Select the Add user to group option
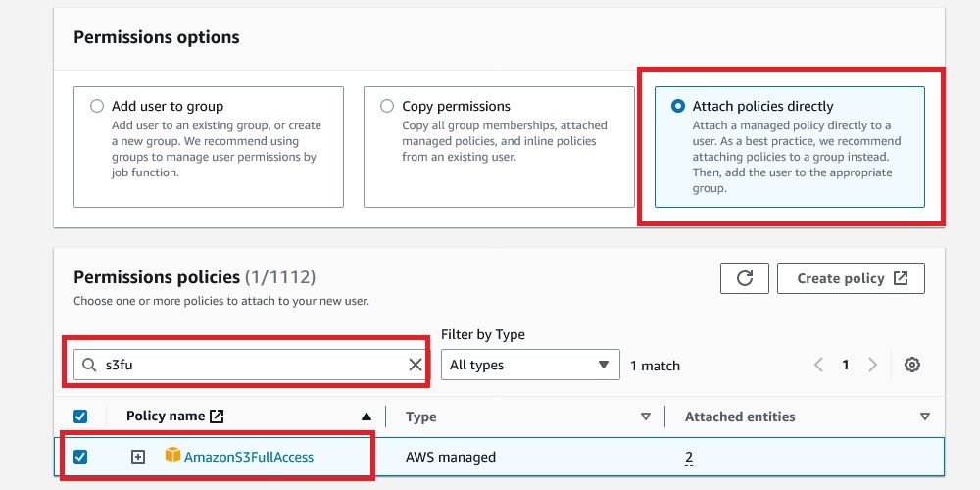 click(96, 106)
